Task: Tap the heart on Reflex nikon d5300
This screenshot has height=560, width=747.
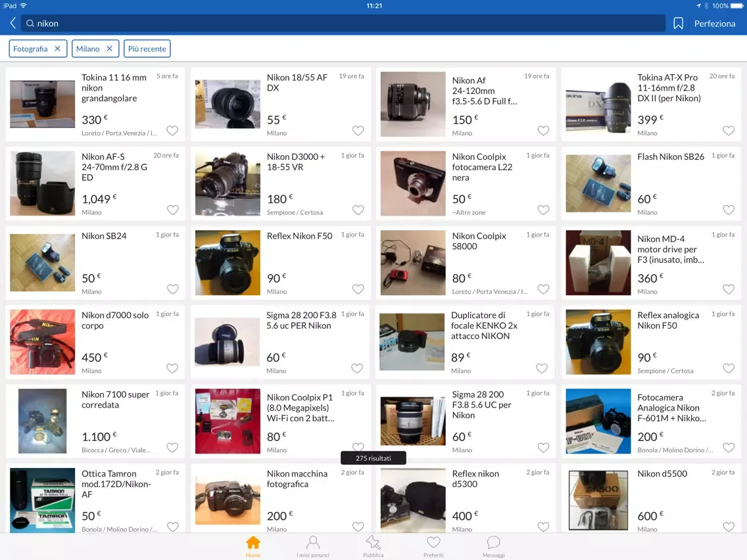Action: (543, 526)
